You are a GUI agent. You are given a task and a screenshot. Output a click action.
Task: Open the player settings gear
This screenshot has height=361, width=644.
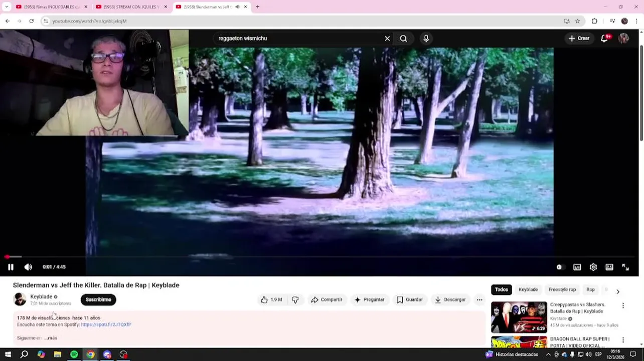point(593,267)
